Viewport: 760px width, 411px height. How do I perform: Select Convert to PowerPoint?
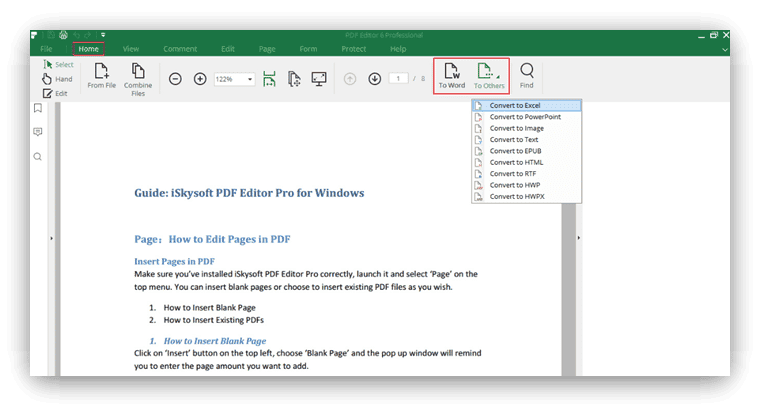[526, 117]
